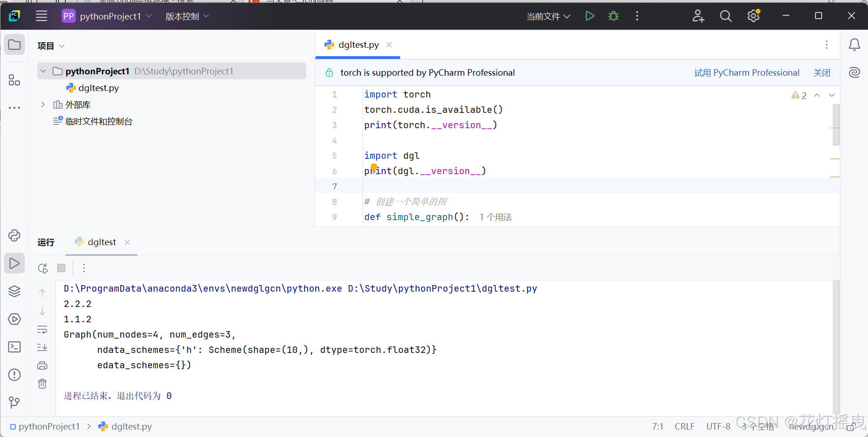
Task: Run the current file with green play
Action: 590,16
